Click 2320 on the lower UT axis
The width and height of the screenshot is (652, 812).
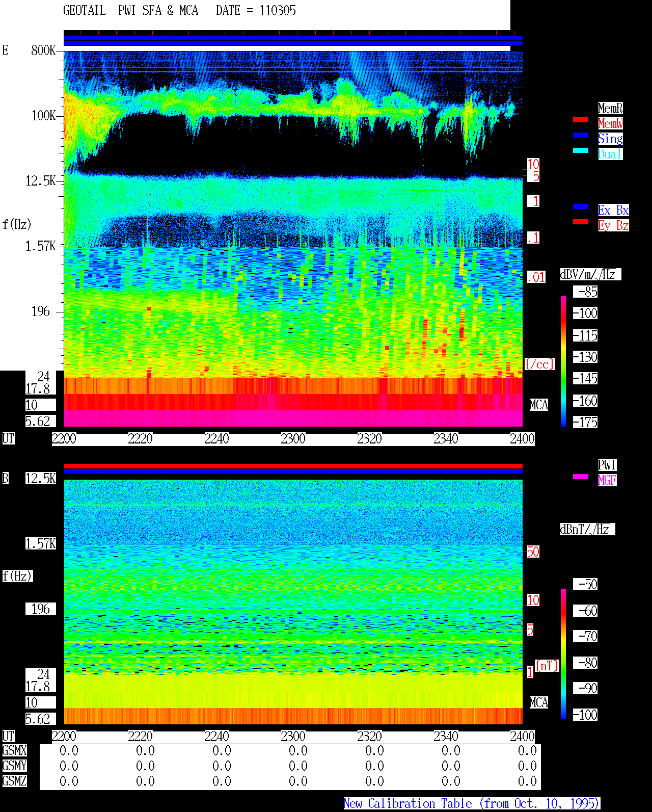click(369, 737)
